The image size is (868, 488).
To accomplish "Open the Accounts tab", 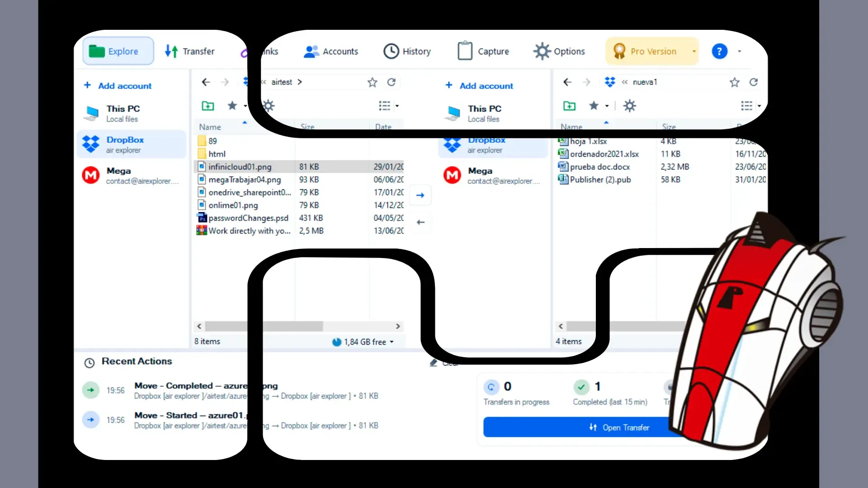I will pos(331,52).
